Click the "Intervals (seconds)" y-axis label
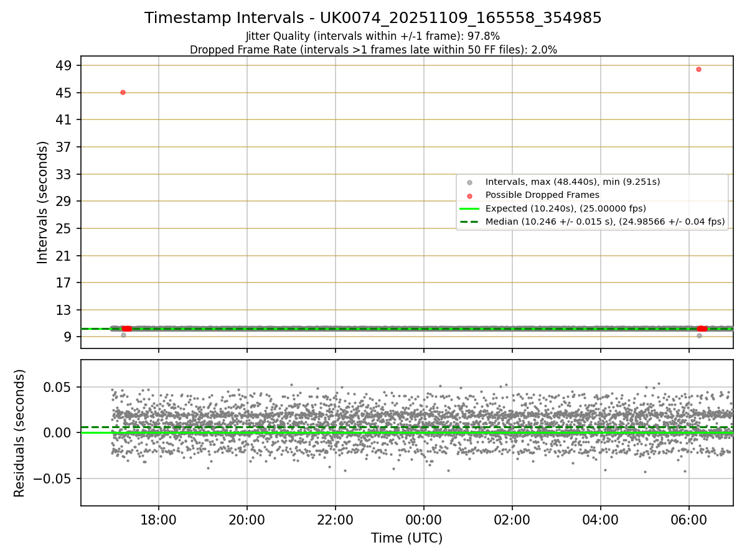The width and height of the screenshot is (747, 560). (x=42, y=202)
